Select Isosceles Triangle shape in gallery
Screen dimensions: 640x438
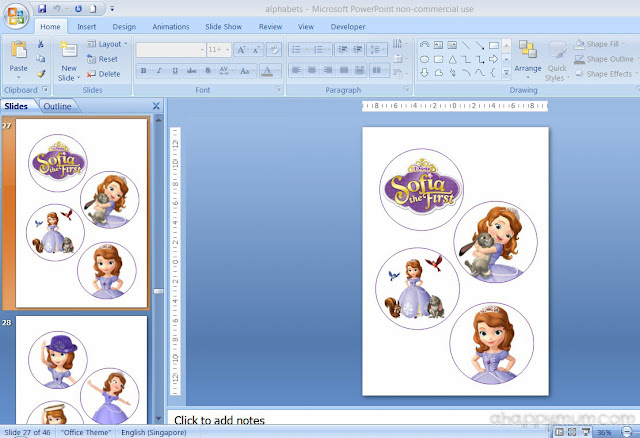(452, 59)
